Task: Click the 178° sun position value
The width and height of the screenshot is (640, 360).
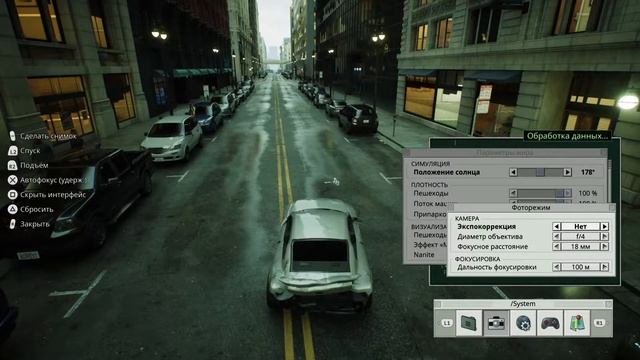Action: point(587,172)
